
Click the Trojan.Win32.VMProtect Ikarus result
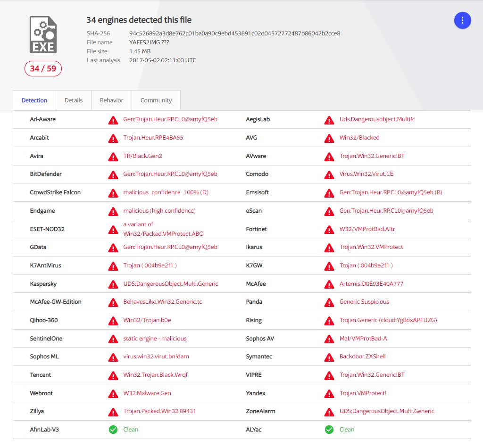[x=371, y=247]
